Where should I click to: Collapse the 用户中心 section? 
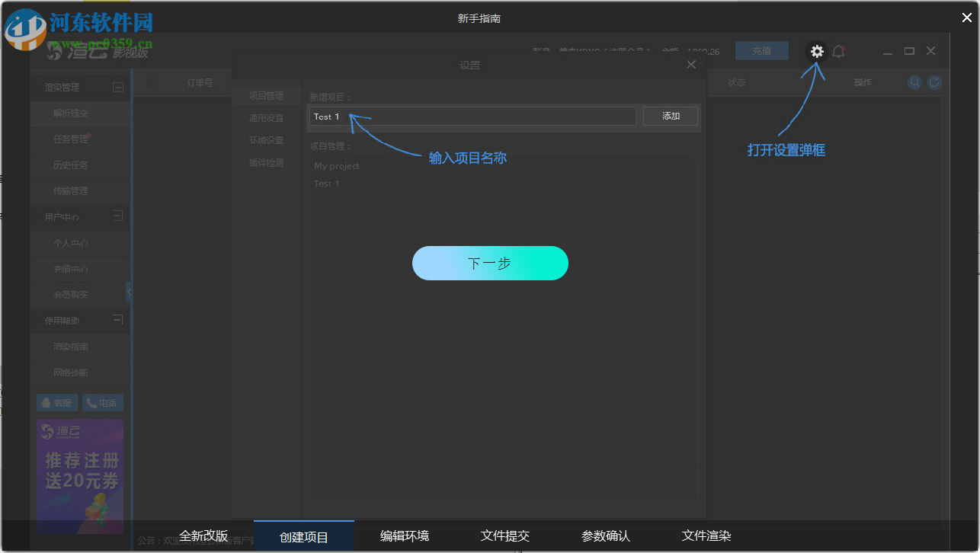click(118, 216)
